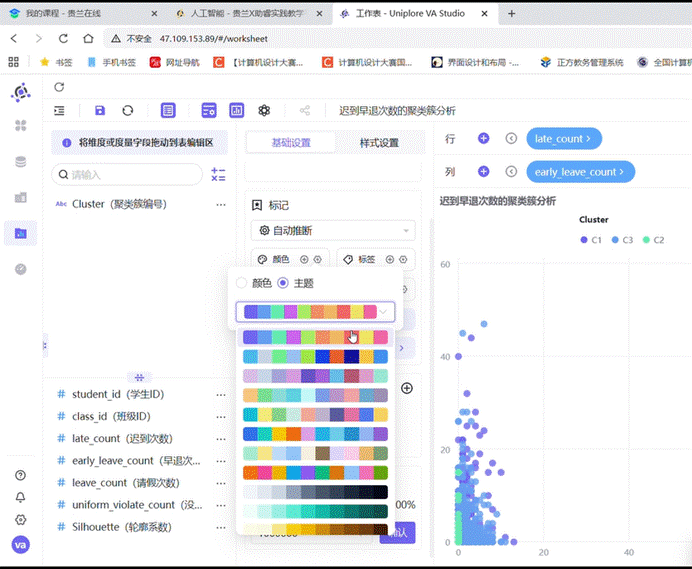The width and height of the screenshot is (692, 569).
Task: Click the row shelf arrow circle icon
Action: 511,139
